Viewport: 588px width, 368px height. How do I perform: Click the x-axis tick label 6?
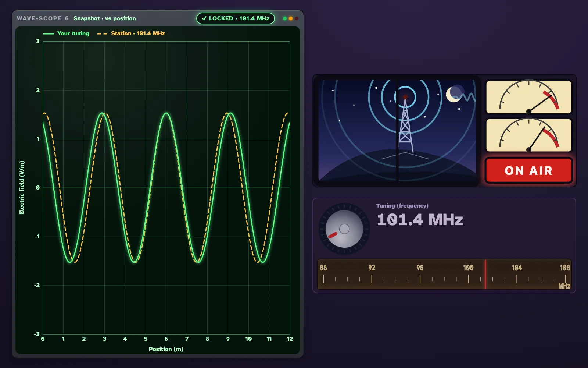(x=166, y=339)
